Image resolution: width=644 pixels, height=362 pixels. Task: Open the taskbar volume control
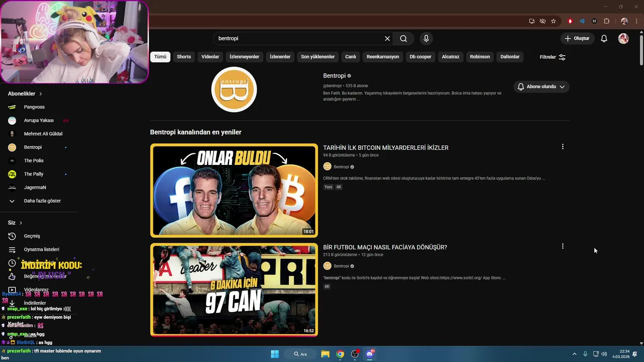pos(604,354)
